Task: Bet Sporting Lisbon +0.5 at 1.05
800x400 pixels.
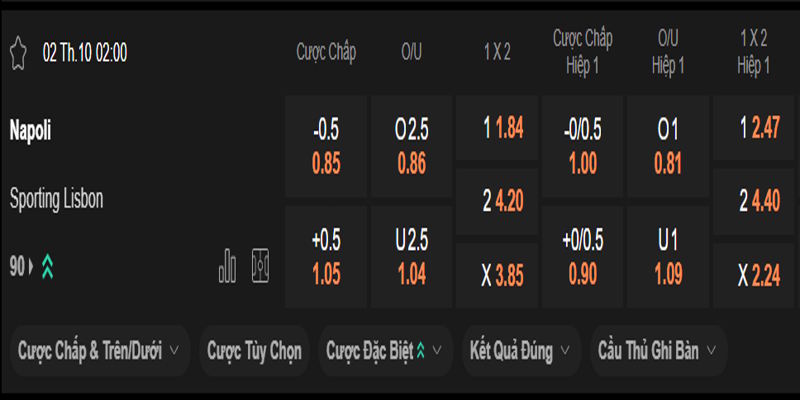Action: point(326,257)
